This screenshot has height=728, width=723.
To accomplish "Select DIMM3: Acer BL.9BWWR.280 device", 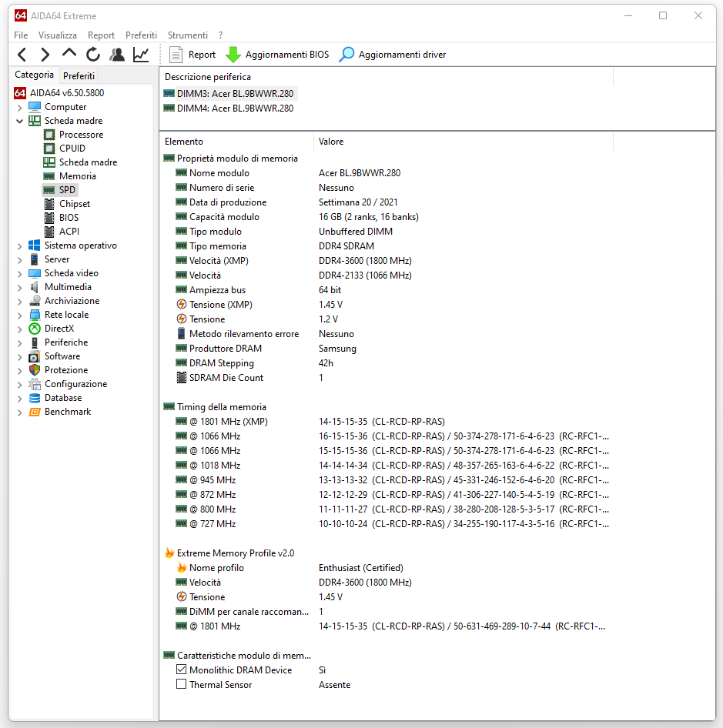I will point(229,94).
